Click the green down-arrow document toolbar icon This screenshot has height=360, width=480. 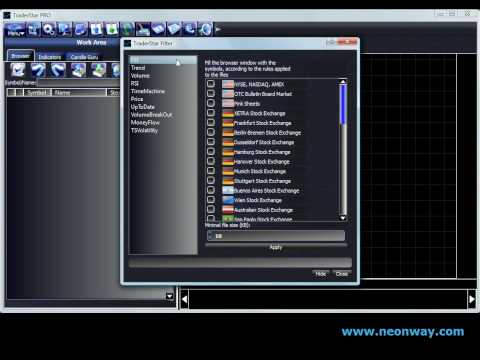click(x=112, y=29)
